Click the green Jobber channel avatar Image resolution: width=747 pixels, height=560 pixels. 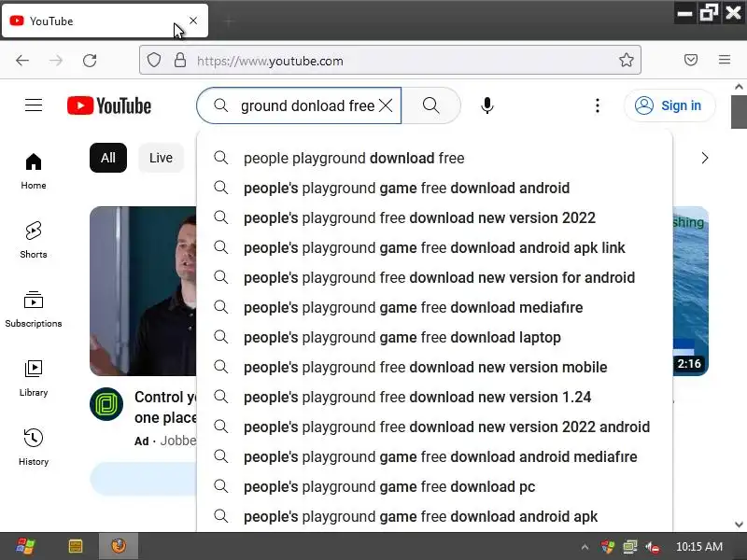coord(106,404)
